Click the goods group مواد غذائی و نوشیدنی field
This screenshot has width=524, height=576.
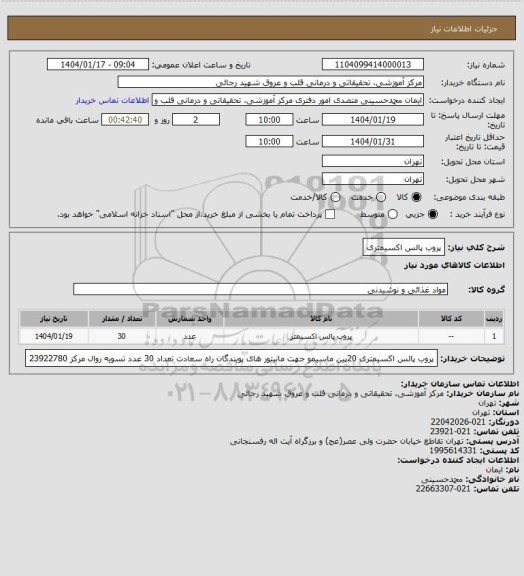(x=260, y=289)
